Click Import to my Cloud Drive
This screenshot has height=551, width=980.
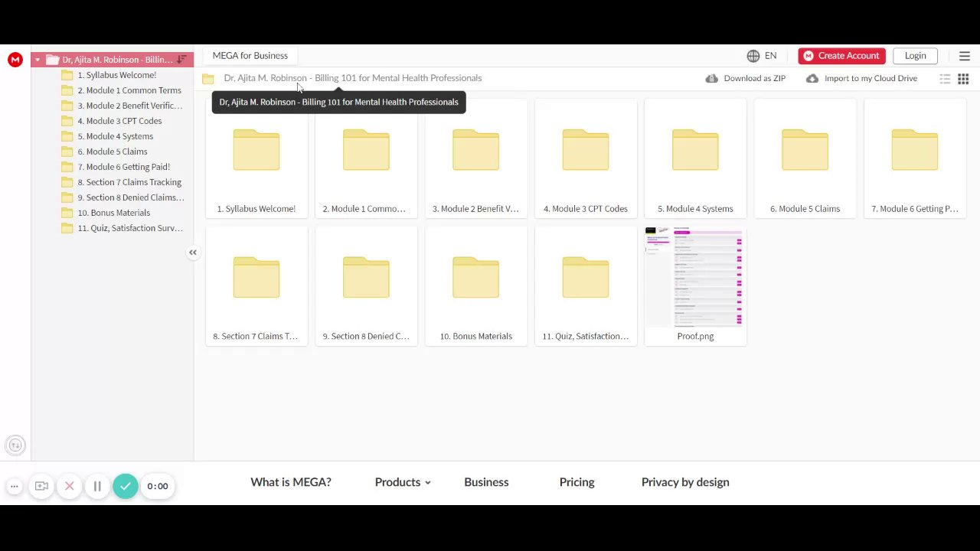861,78
